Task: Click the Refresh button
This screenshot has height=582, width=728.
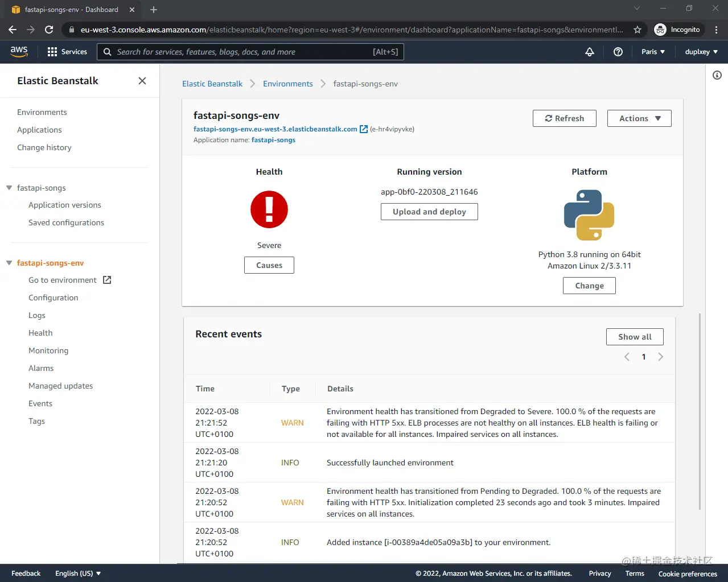Action: point(565,118)
